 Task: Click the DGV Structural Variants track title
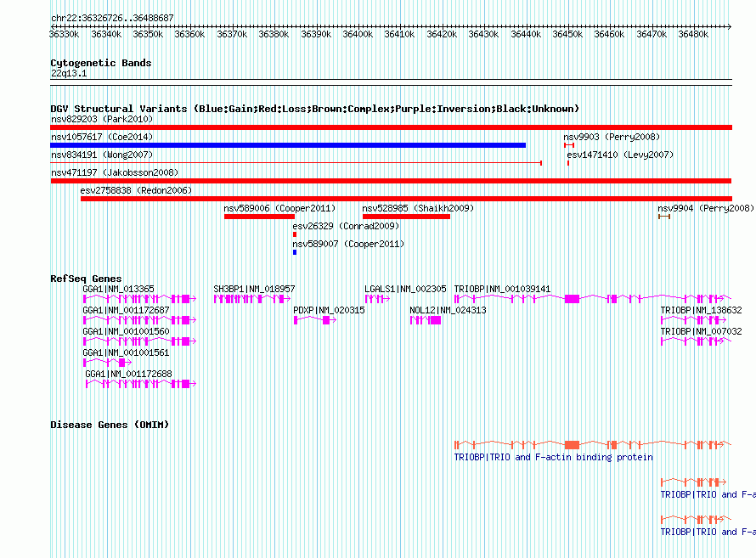pyautogui.click(x=315, y=109)
